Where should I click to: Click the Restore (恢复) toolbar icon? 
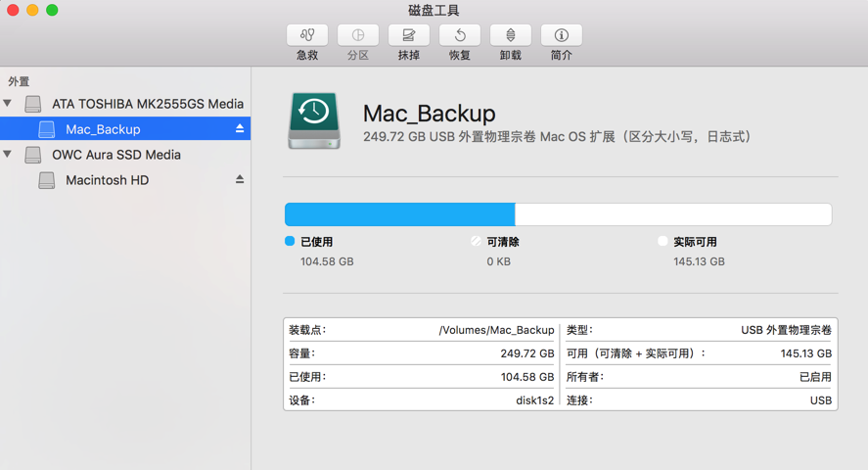[460, 35]
